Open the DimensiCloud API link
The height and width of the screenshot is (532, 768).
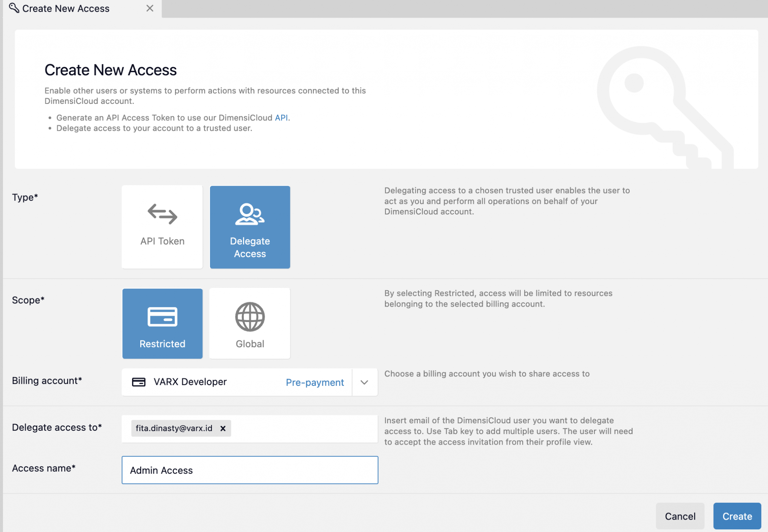coord(281,118)
